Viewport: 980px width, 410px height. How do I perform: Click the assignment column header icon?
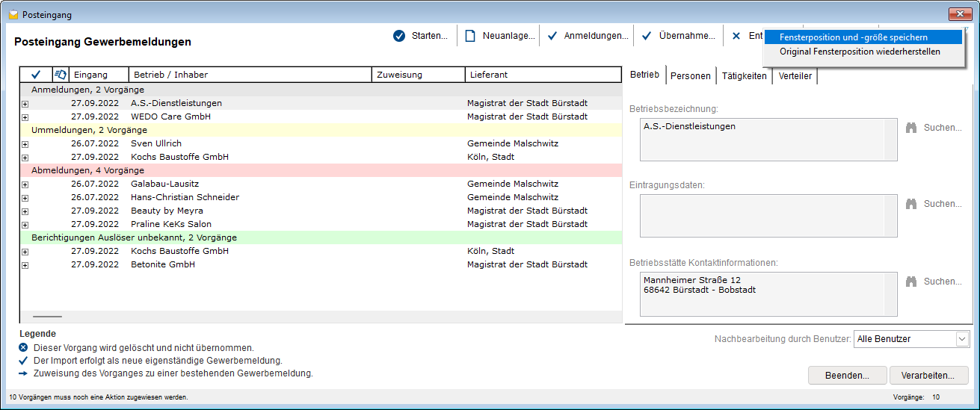(x=61, y=75)
